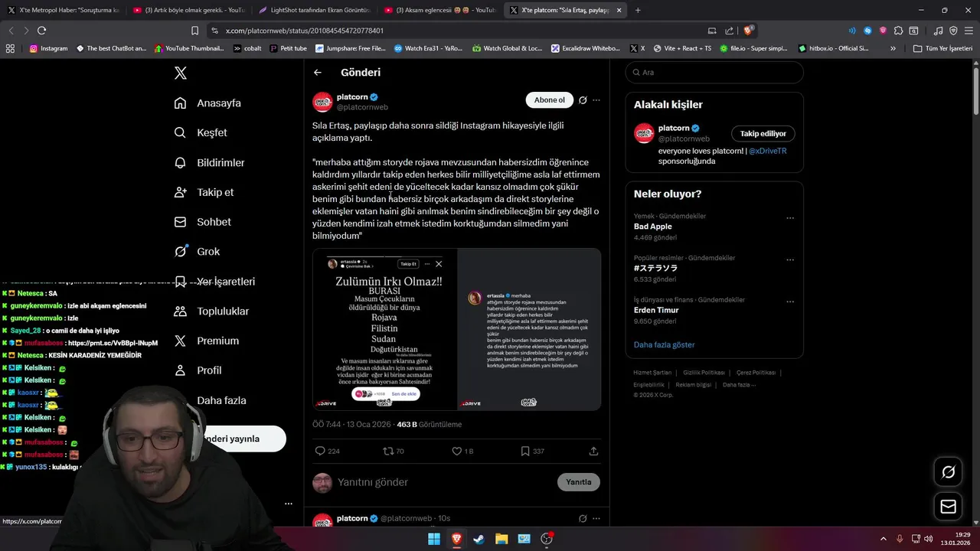The height and width of the screenshot is (551, 980).
Task: Open the Erden Timur trending topic
Action: (656, 310)
